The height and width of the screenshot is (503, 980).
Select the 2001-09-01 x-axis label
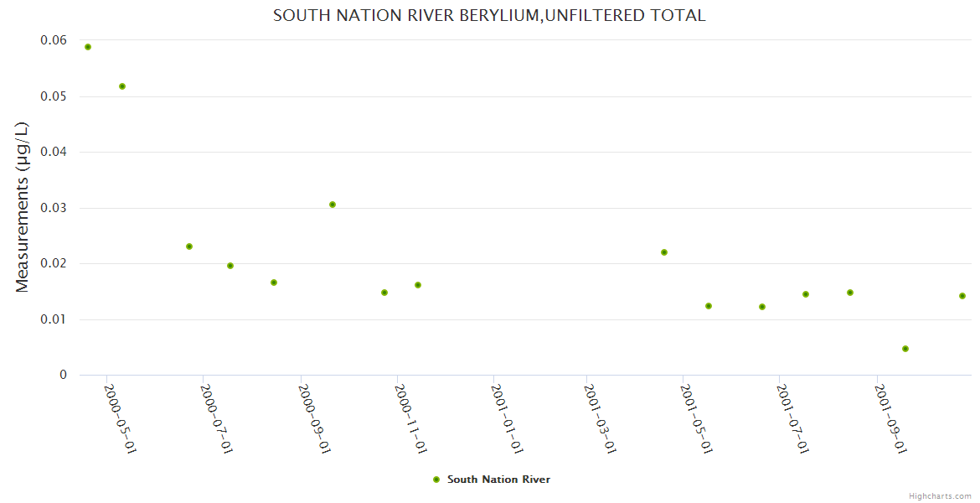tap(891, 418)
